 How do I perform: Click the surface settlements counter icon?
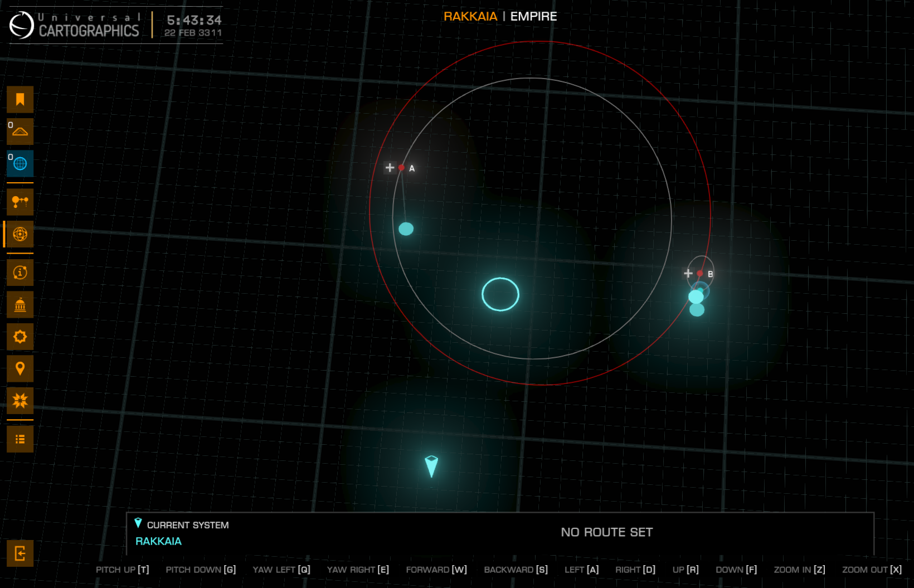pyautogui.click(x=20, y=132)
